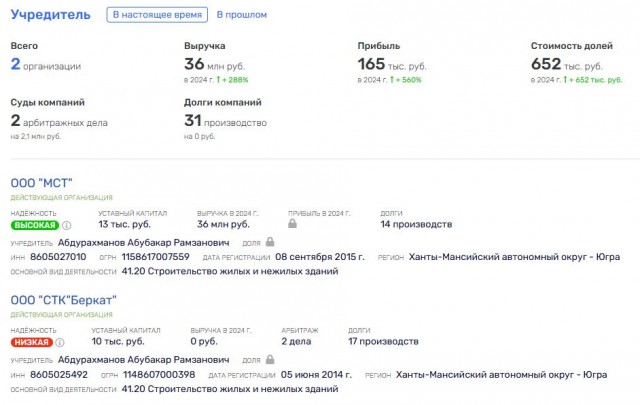This screenshot has width=640, height=405.
Task: Click registration date 08 сентября 2015 г.
Action: tap(320, 257)
